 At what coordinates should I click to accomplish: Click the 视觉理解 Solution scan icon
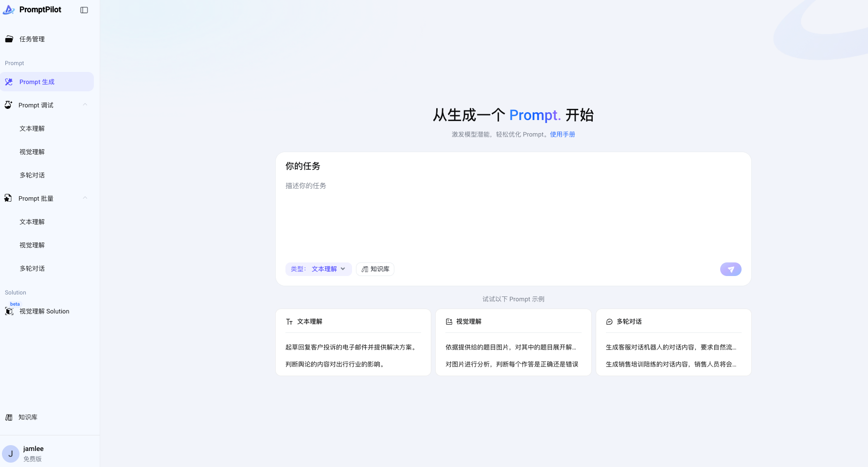coord(9,311)
